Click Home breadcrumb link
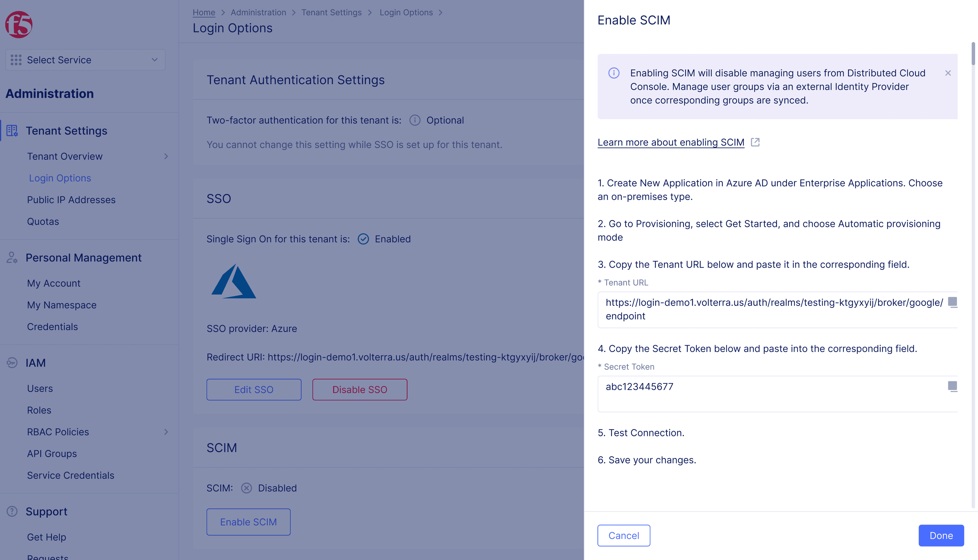 tap(204, 12)
